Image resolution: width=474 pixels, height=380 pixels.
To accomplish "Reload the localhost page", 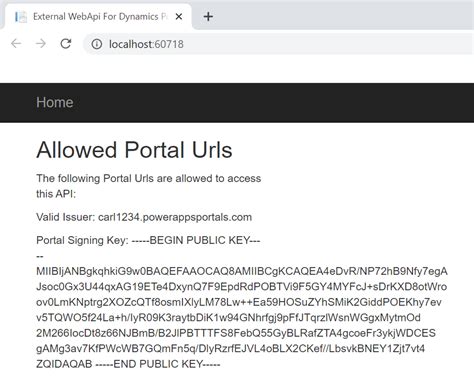I will 66,44.
